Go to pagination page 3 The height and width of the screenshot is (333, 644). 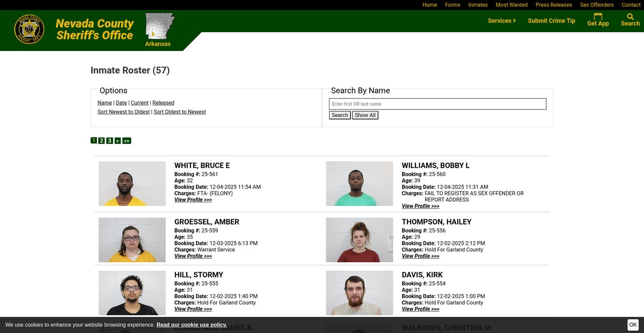[109, 141]
